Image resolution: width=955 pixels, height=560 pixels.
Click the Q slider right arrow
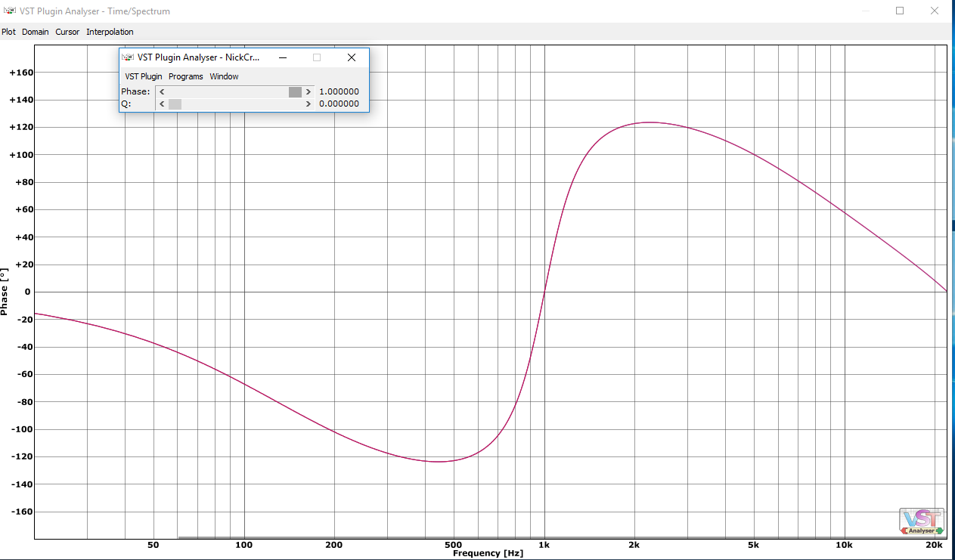tap(309, 104)
